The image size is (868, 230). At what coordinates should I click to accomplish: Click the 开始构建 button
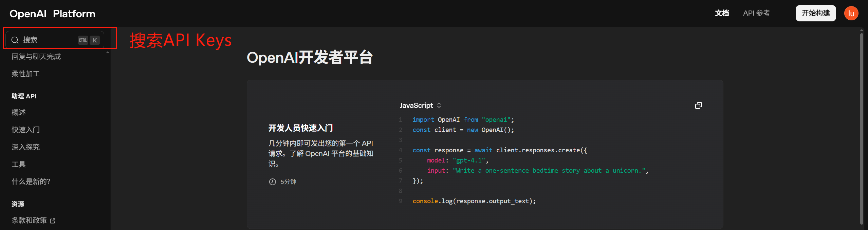(x=815, y=13)
